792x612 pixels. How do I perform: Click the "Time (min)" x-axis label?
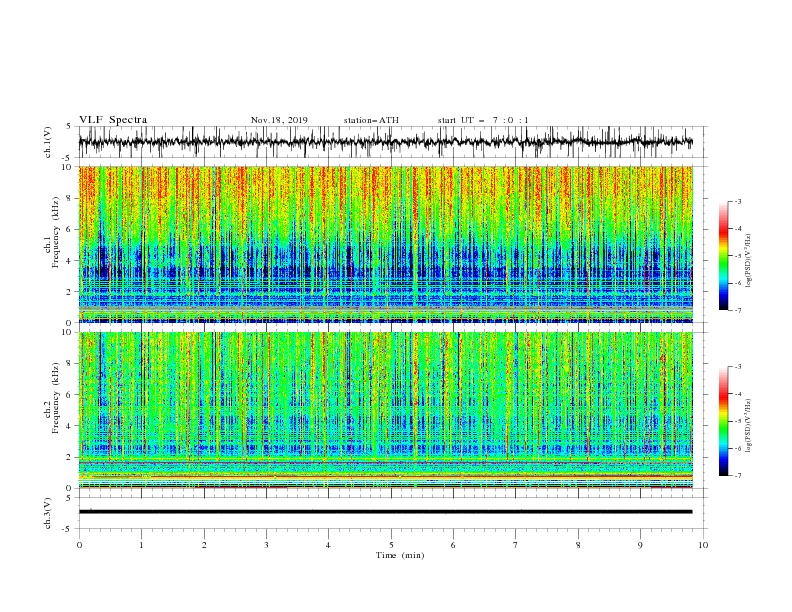[400, 555]
